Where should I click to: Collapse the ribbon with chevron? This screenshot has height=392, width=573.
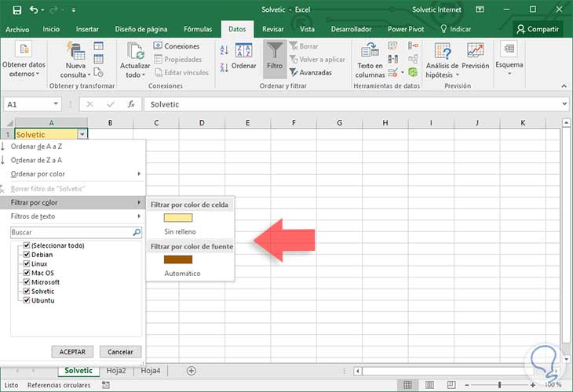pyautogui.click(x=564, y=85)
